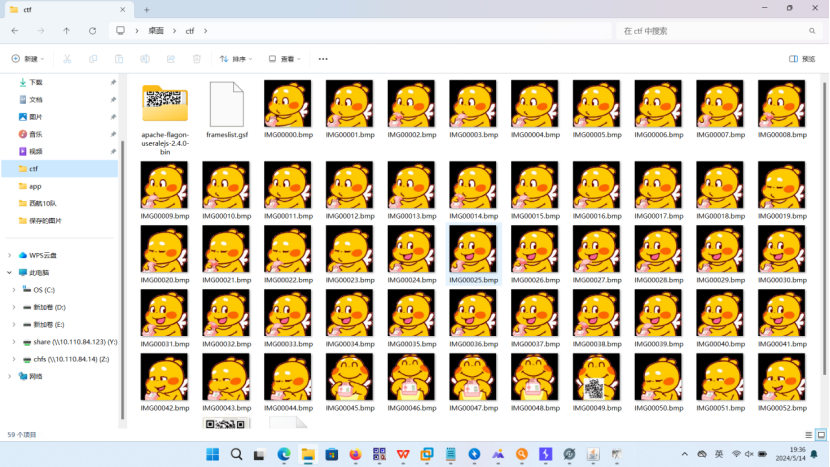Open the 排序 (Sort) dropdown

tap(237, 59)
